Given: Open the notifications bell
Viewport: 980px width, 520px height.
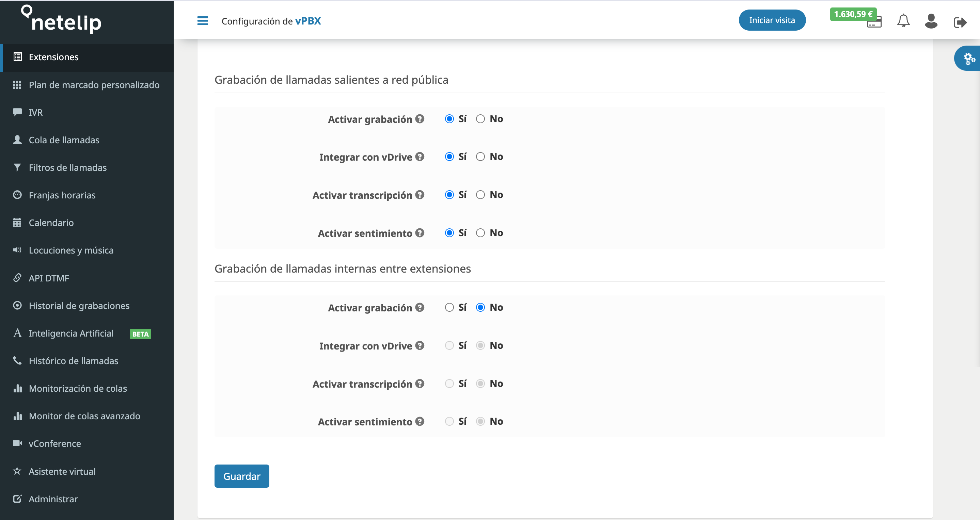Looking at the screenshot, I should pos(903,20).
